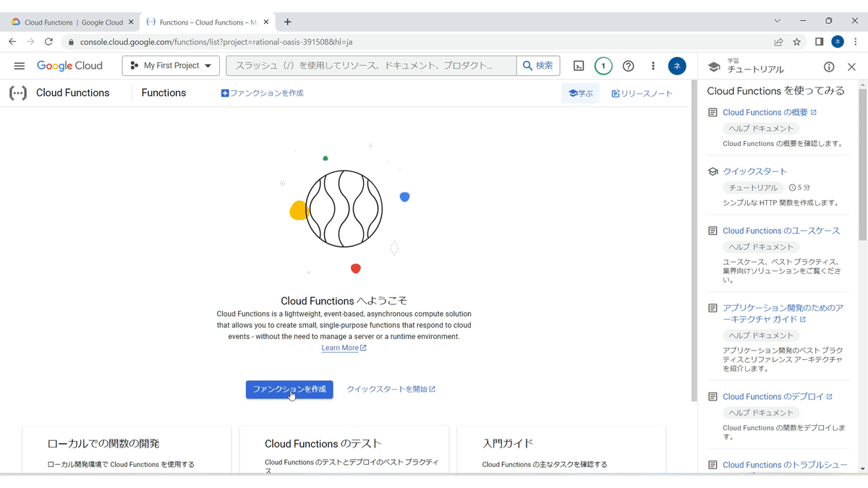The image size is (868, 488).
Task: Click the 学ぶ learn button
Action: (x=580, y=93)
